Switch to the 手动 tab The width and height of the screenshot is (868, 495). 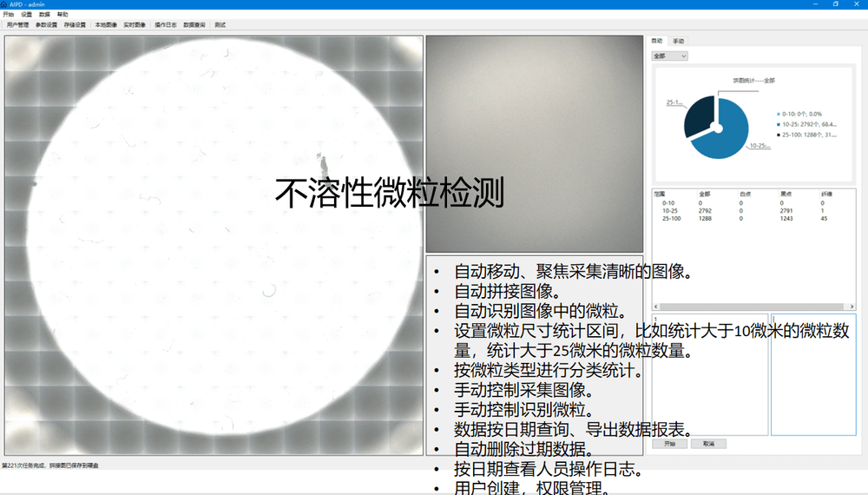[678, 41]
